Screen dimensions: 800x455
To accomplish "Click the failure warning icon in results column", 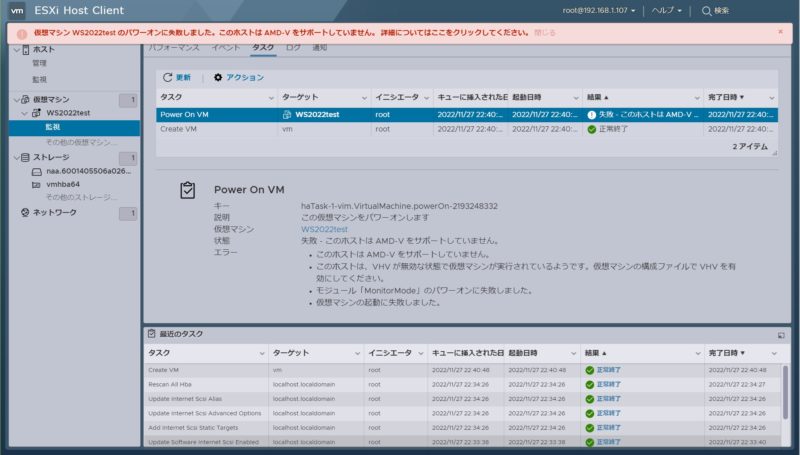I will (591, 115).
